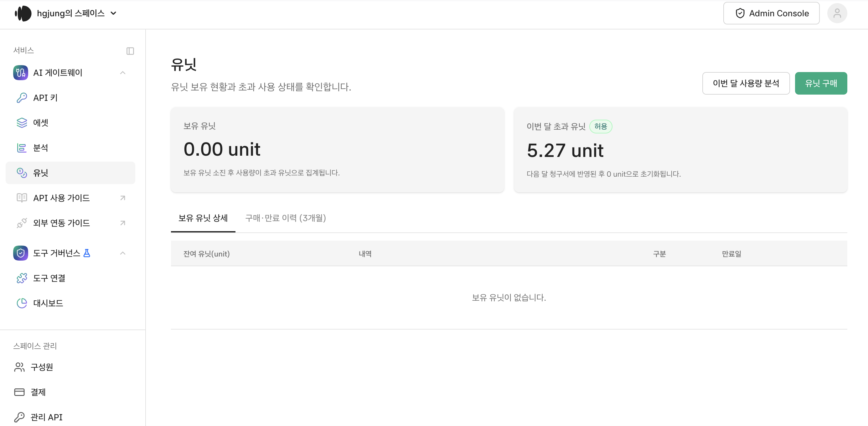This screenshot has width=868, height=426.
Task: Select the 분석 chart icon
Action: coord(22,148)
